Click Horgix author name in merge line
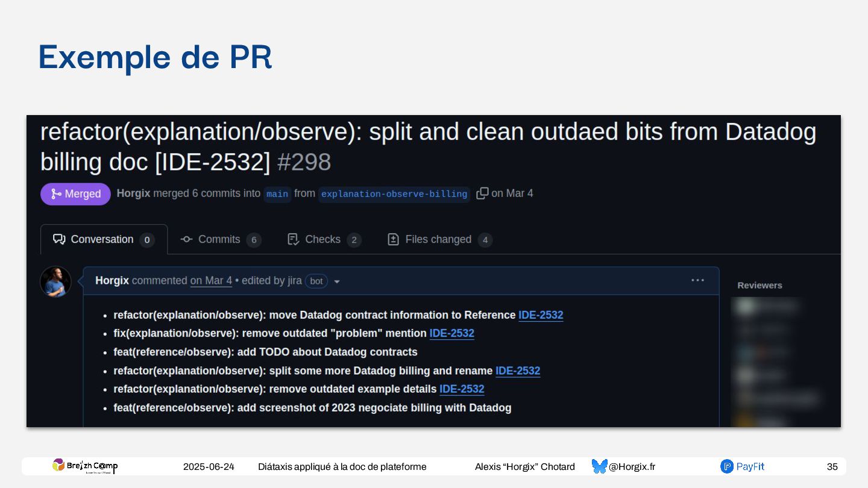The image size is (868, 488). coord(133,193)
